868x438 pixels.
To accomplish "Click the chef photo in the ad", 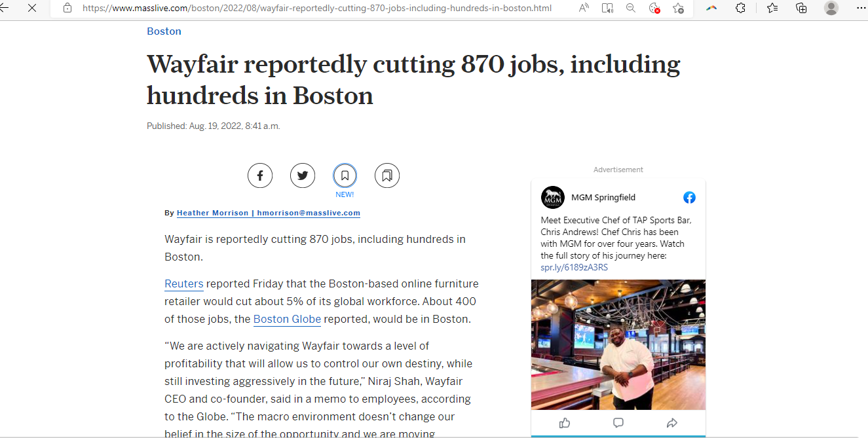I will [618, 344].
